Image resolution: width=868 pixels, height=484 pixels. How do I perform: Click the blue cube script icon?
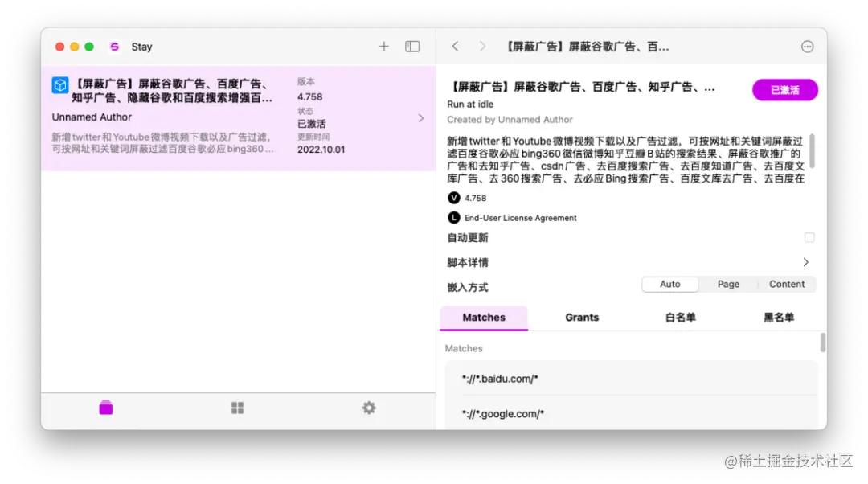pyautogui.click(x=59, y=85)
